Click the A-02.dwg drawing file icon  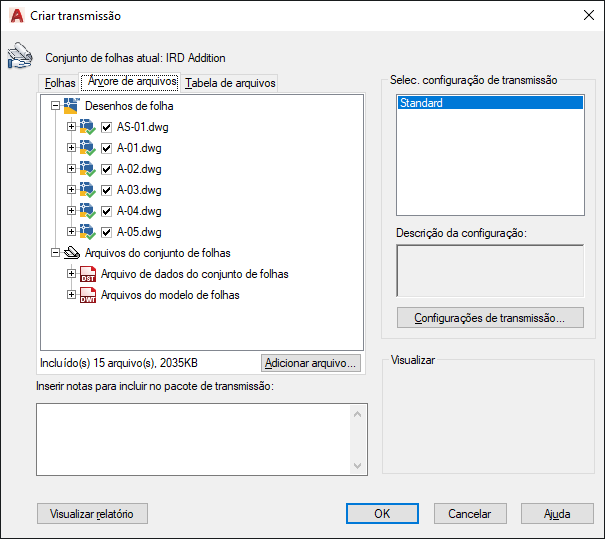point(87,169)
